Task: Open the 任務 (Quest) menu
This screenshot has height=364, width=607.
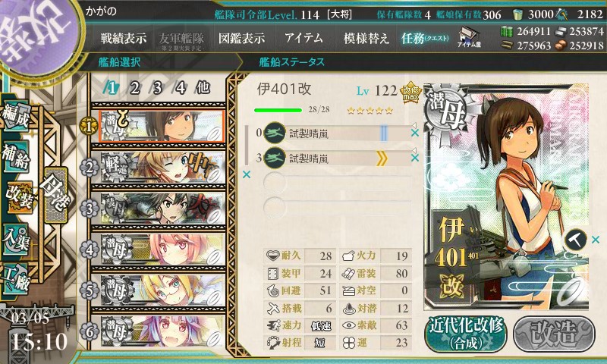Action: pyautogui.click(x=425, y=38)
